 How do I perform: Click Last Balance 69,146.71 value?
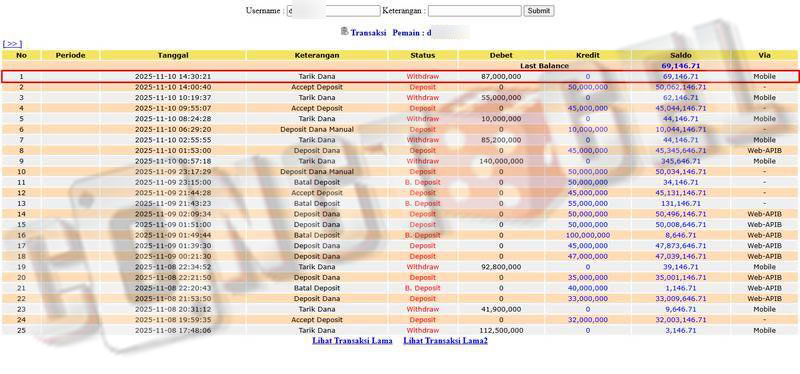[x=681, y=66]
